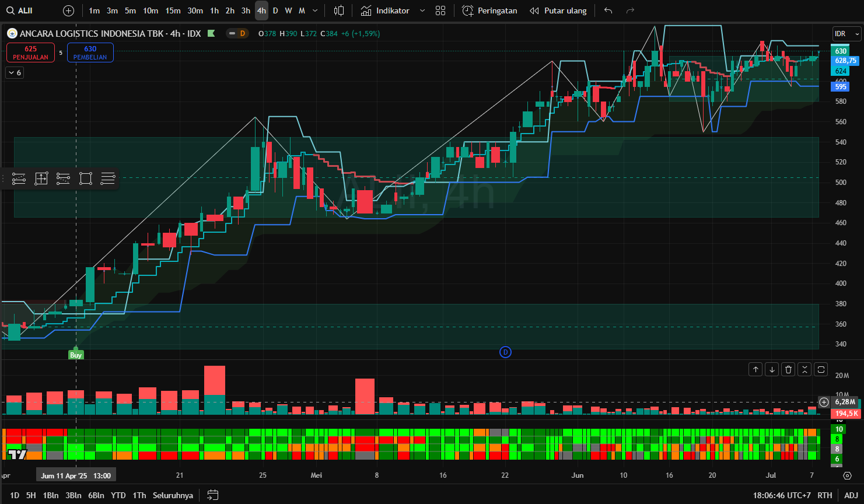864x504 pixels.
Task: Choose the 15m timeframe
Action: click(173, 10)
